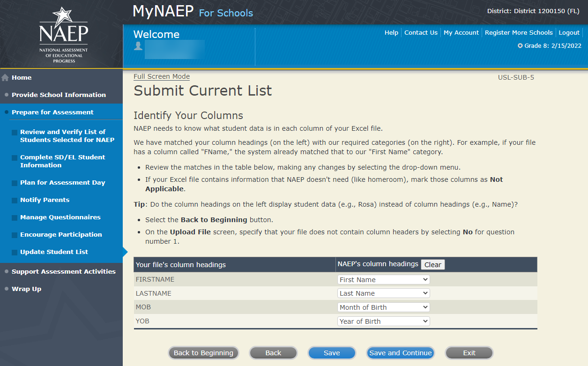588x366 pixels.
Task: Click square icon beside Update Student List
Action: click(15, 253)
